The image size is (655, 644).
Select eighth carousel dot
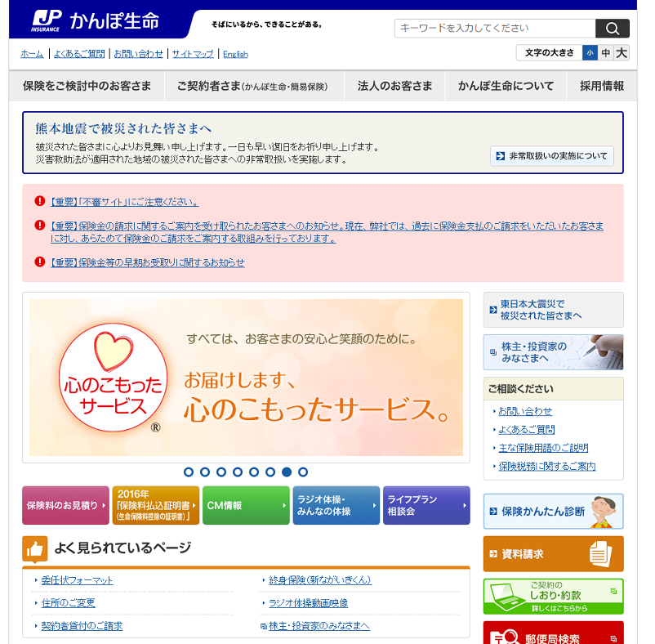coord(303,472)
